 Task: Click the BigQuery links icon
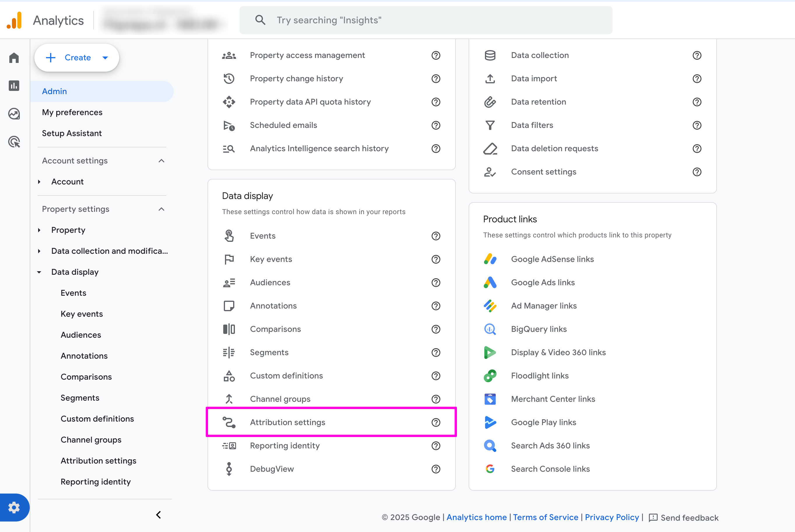490,329
